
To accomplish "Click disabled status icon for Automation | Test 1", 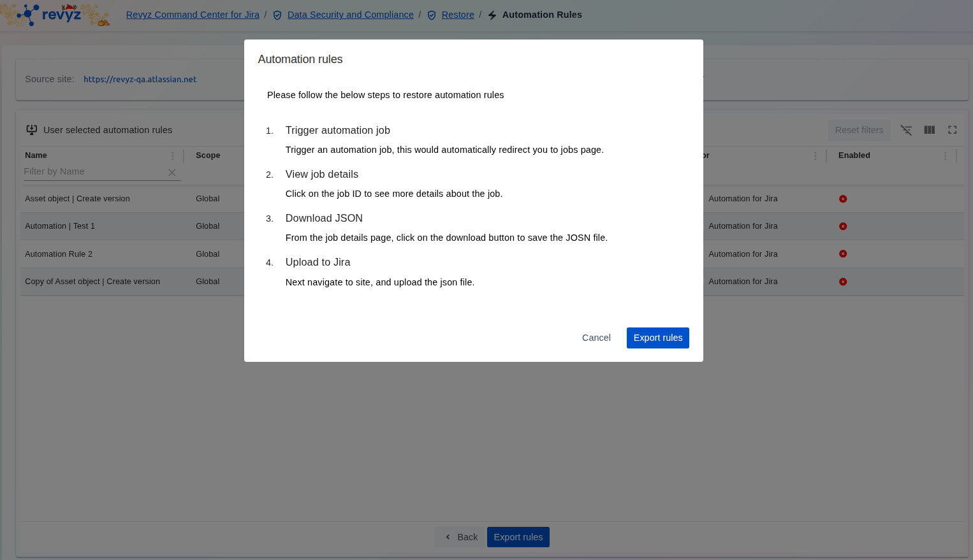I will pyautogui.click(x=843, y=226).
